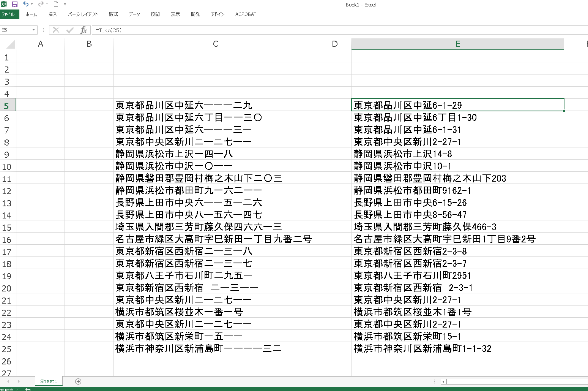Select column E header
This screenshot has height=391, width=588.
(x=458, y=44)
